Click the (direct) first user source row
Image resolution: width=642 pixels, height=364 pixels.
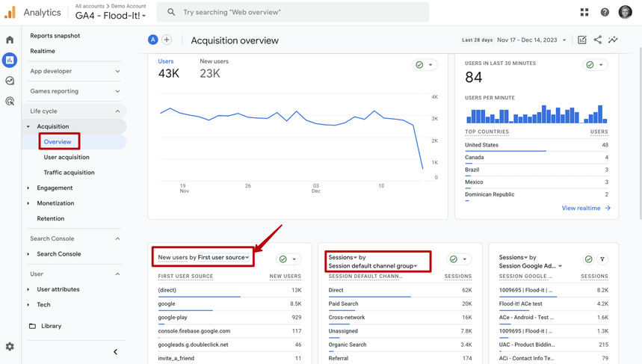point(229,290)
